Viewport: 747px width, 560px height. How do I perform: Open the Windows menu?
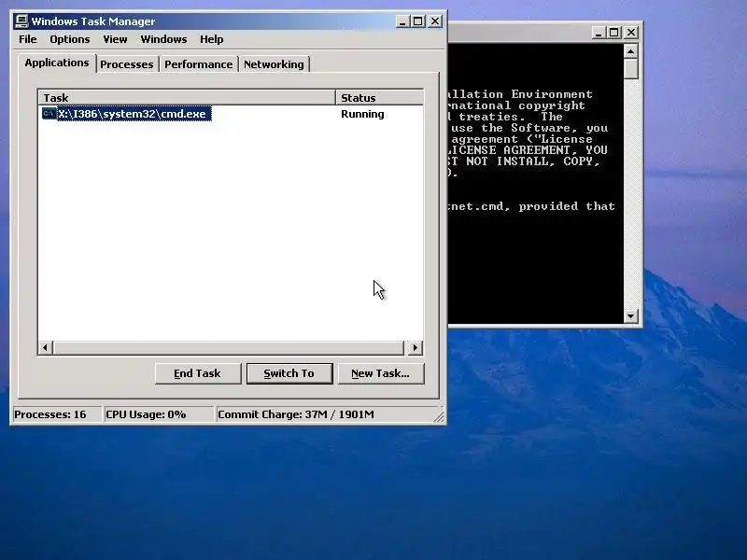(x=163, y=39)
